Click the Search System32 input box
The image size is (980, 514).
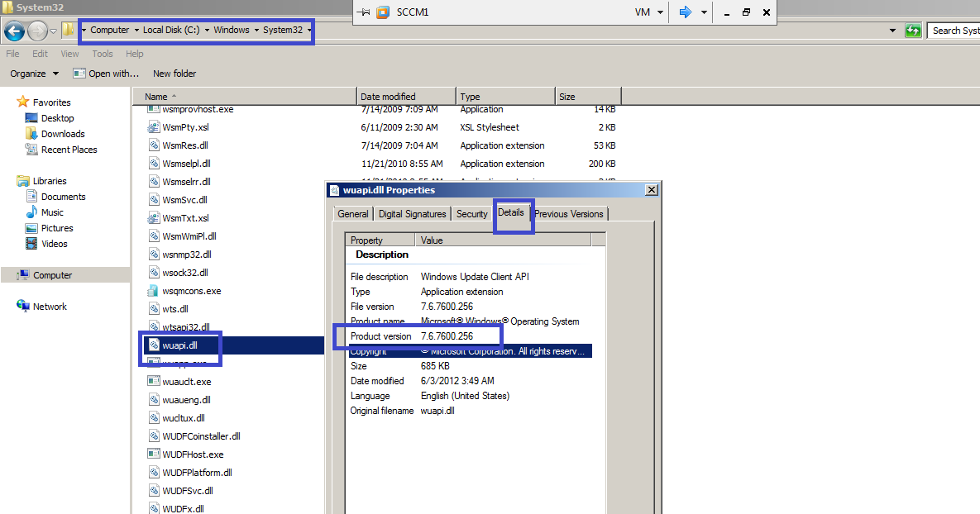(954, 30)
